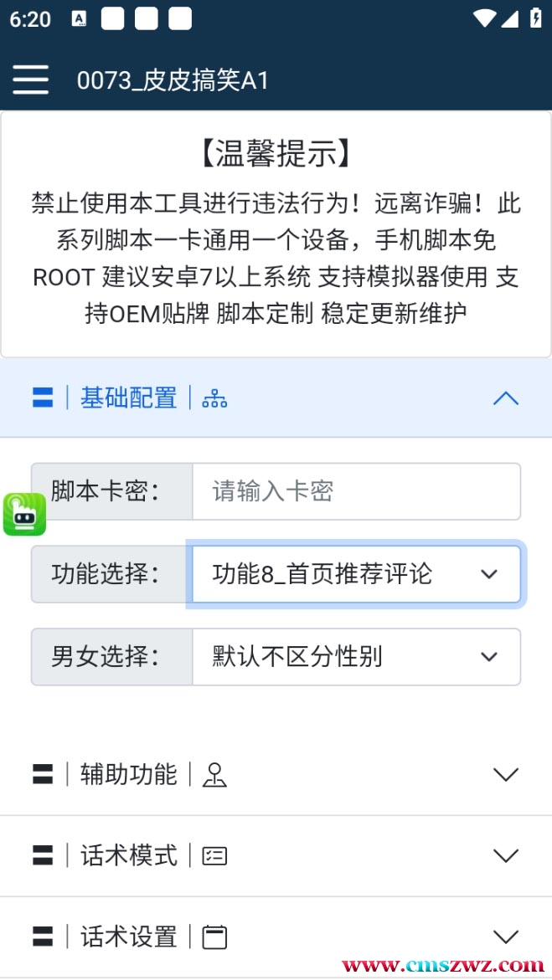Open the 男女选择 dropdown showing 默认不区分性别

(x=356, y=657)
